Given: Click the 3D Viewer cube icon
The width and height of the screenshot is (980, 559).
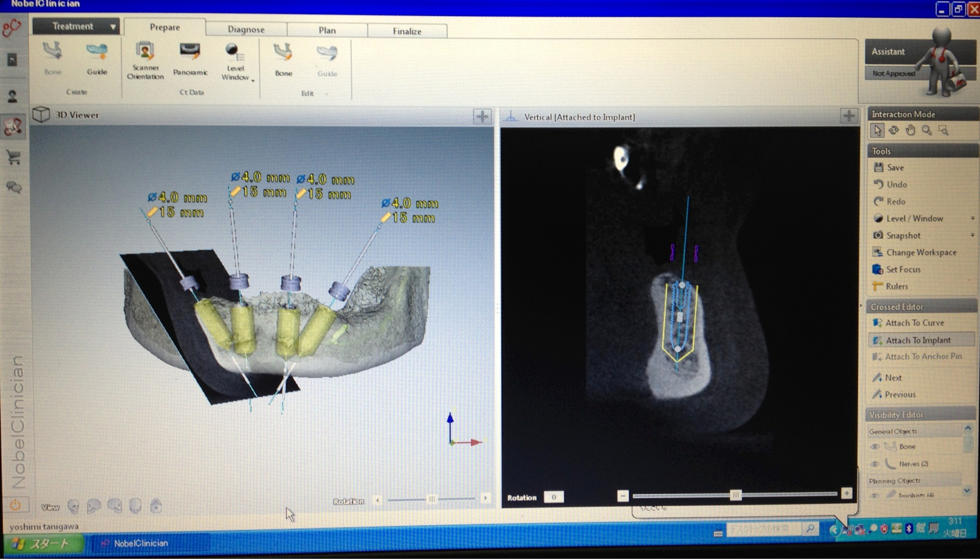Looking at the screenshot, I should click(x=41, y=115).
